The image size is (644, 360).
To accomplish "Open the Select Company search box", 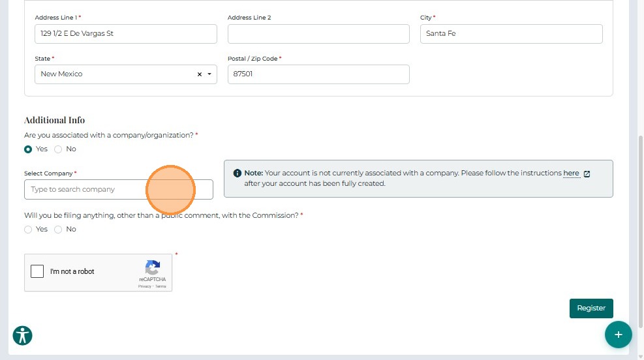I will (85, 190).
